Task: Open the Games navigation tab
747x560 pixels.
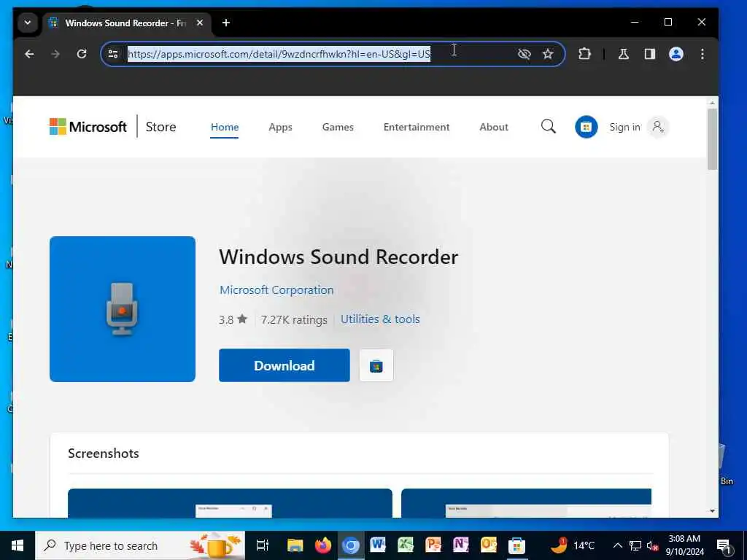Action: click(338, 127)
